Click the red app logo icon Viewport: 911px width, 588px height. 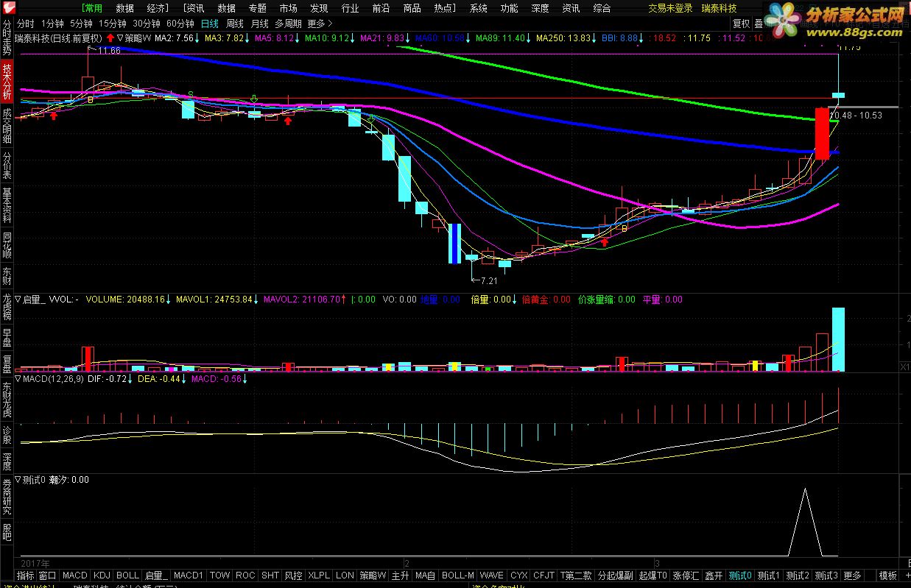[7, 7]
